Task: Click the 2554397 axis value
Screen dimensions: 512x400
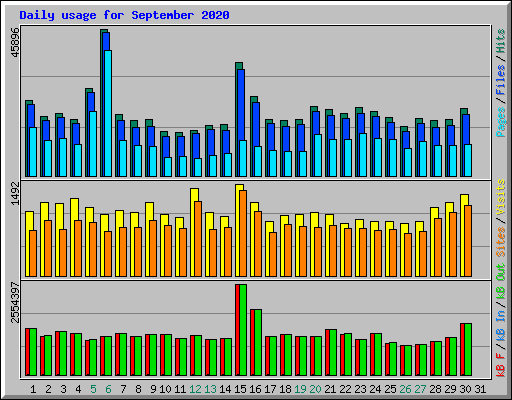Action: click(x=15, y=302)
